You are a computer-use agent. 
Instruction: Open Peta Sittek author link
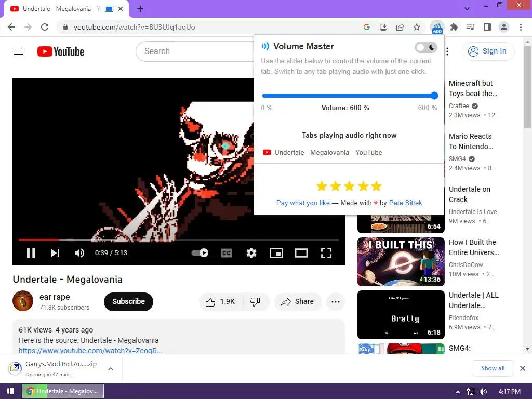405,203
